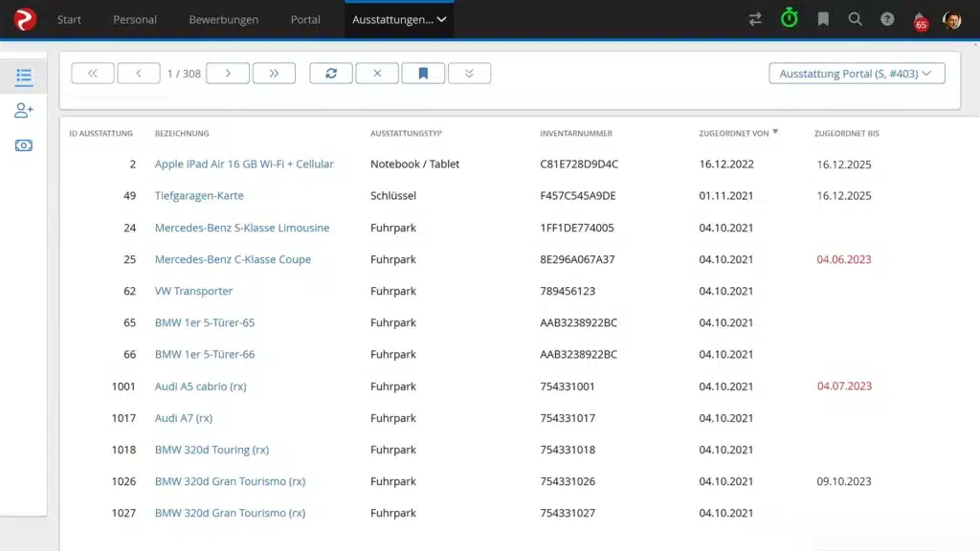Image resolution: width=980 pixels, height=551 pixels.
Task: Expand options with the double chevron button
Action: (469, 73)
